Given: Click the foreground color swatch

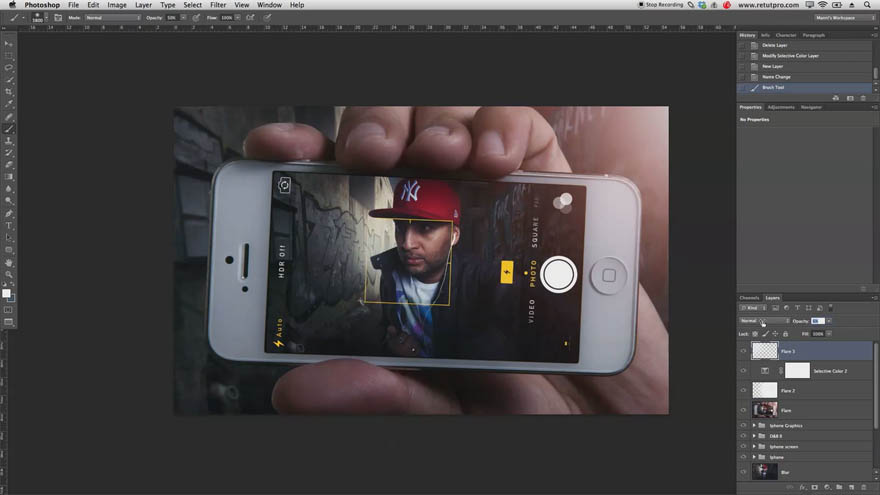Looking at the screenshot, I should click(6, 293).
